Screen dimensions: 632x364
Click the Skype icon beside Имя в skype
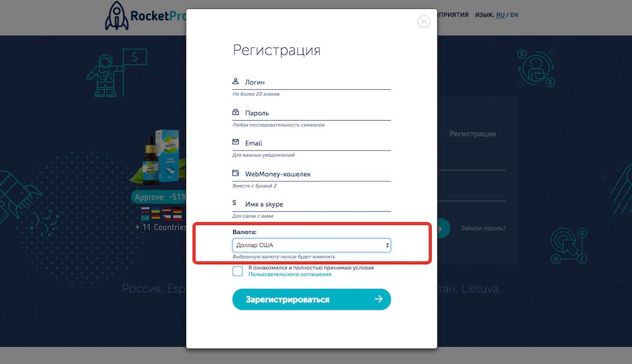(x=235, y=203)
